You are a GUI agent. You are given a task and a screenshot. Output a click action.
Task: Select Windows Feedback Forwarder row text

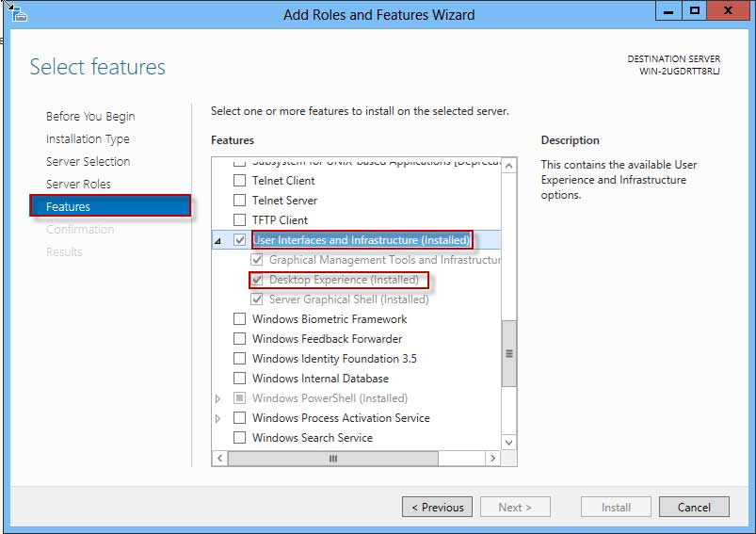[327, 339]
